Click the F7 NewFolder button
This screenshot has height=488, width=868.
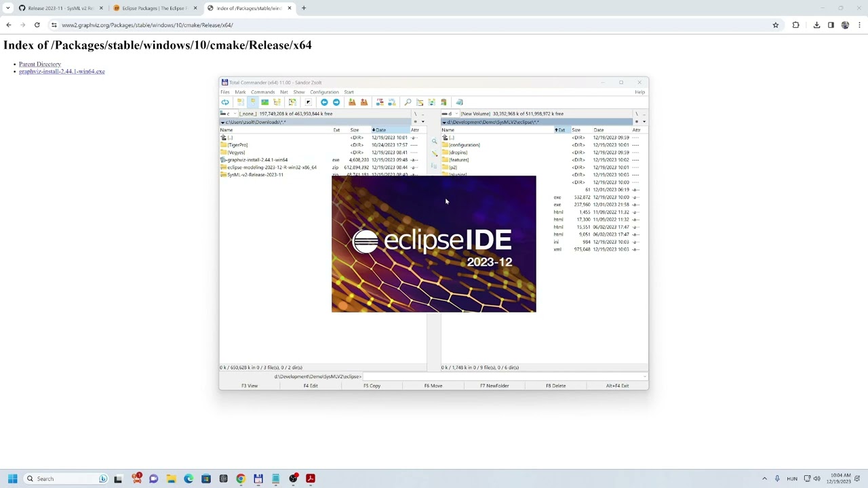[494, 386]
